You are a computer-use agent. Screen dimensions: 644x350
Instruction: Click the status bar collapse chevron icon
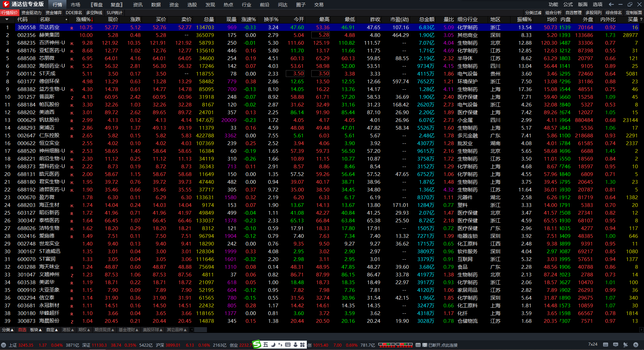point(3,345)
